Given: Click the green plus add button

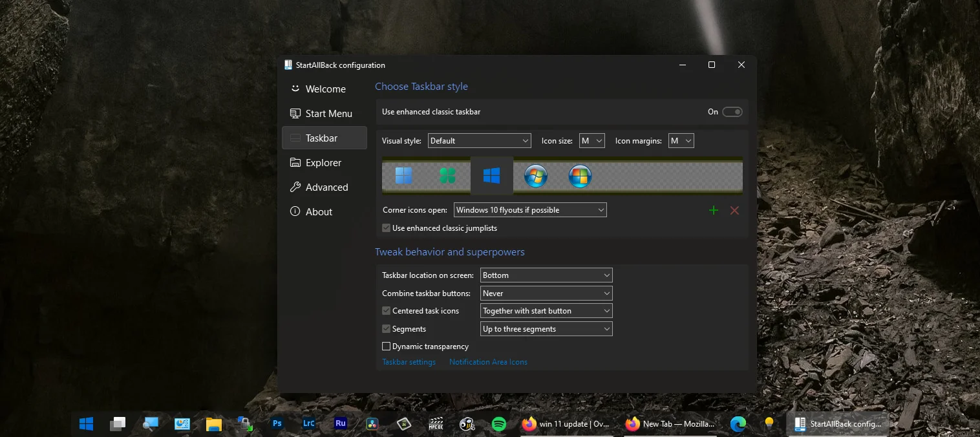Looking at the screenshot, I should 714,210.
